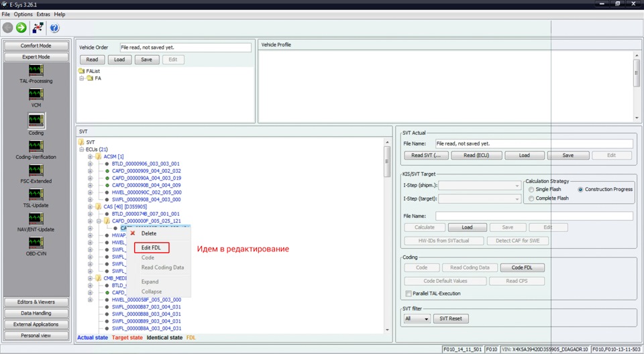This screenshot has height=354, width=644.
Task: Open the TAL-Processing module icon
Action: tap(36, 70)
